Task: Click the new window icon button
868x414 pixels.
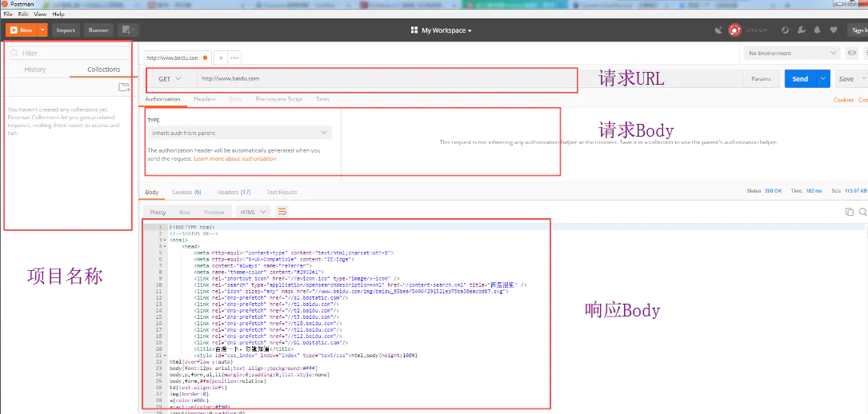Action: 128,30
